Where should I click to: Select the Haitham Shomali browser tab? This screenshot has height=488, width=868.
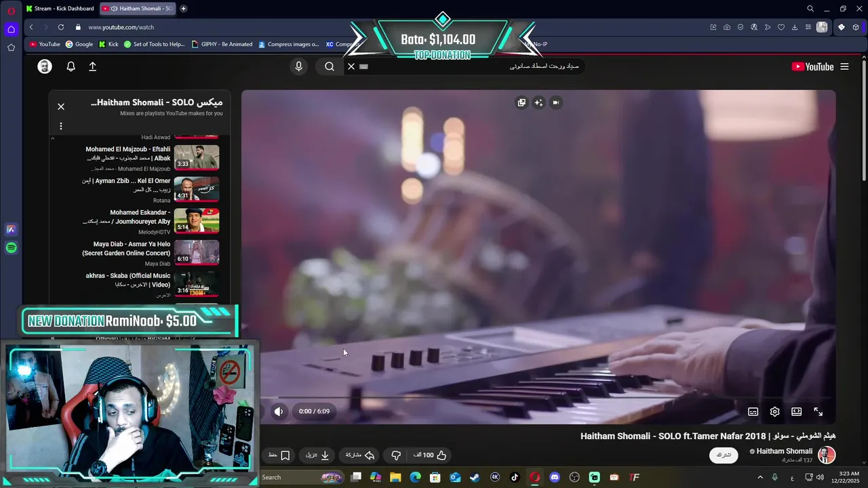138,8
